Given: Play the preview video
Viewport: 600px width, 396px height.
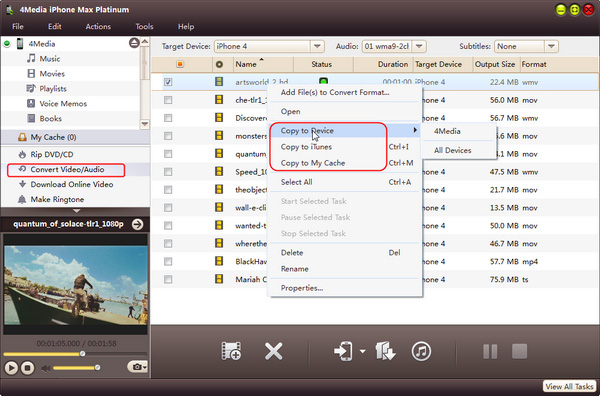Looking at the screenshot, I should 11,368.
